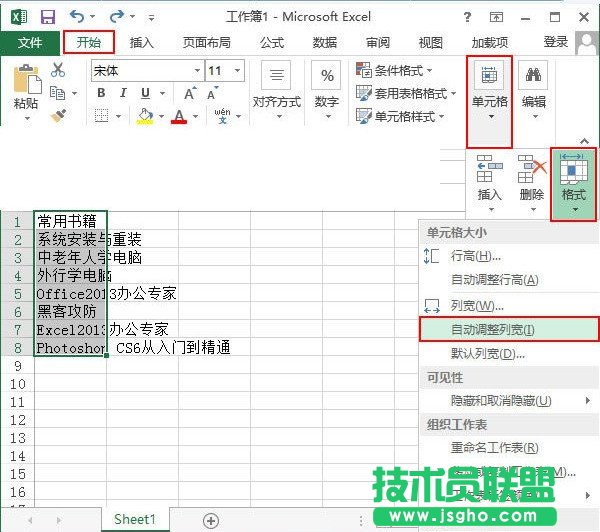Screen dimensions: 600x532
Task: Open 单元格样式 cell styles
Action: tap(400, 116)
